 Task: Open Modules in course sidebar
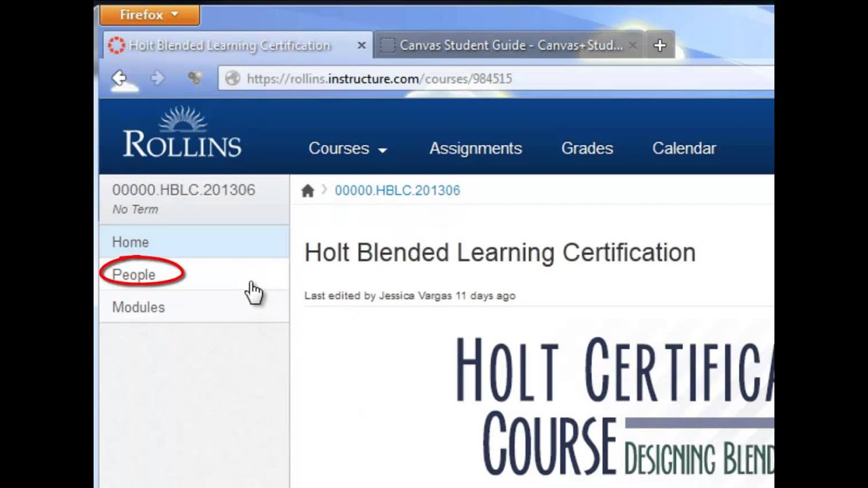(194, 307)
